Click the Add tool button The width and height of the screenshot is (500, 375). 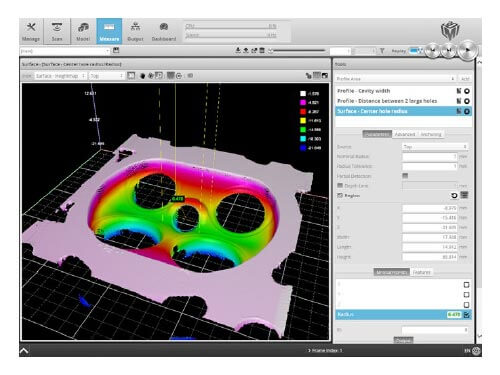click(x=465, y=79)
